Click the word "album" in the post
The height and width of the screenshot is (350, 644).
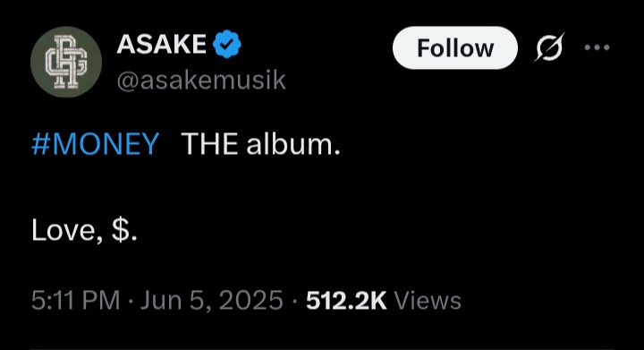290,144
